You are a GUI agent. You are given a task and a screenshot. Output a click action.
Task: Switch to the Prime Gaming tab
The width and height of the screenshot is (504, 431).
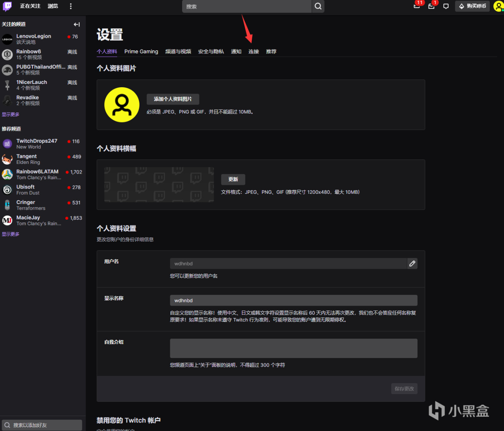pos(141,51)
